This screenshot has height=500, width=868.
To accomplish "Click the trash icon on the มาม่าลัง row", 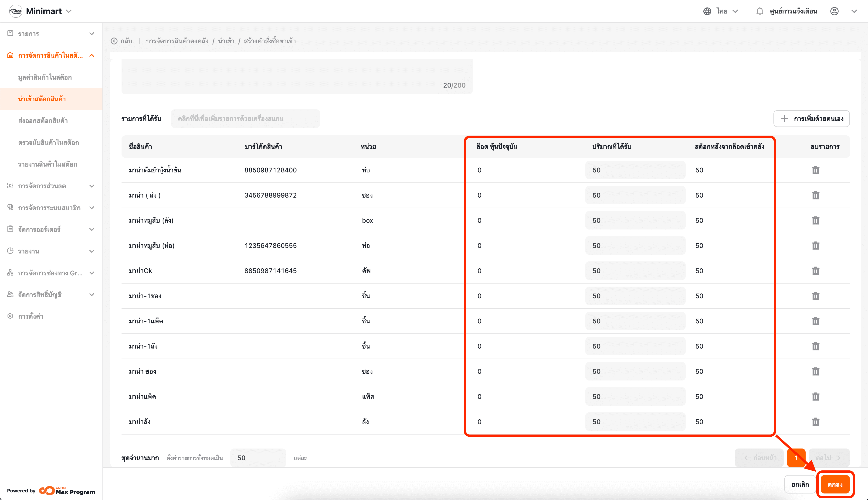I will pyautogui.click(x=815, y=422).
